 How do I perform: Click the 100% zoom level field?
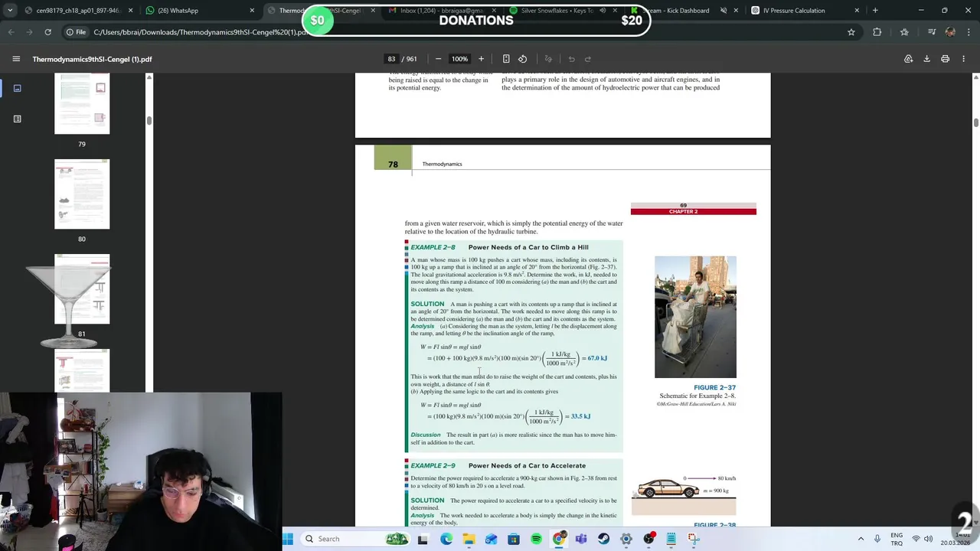click(459, 59)
